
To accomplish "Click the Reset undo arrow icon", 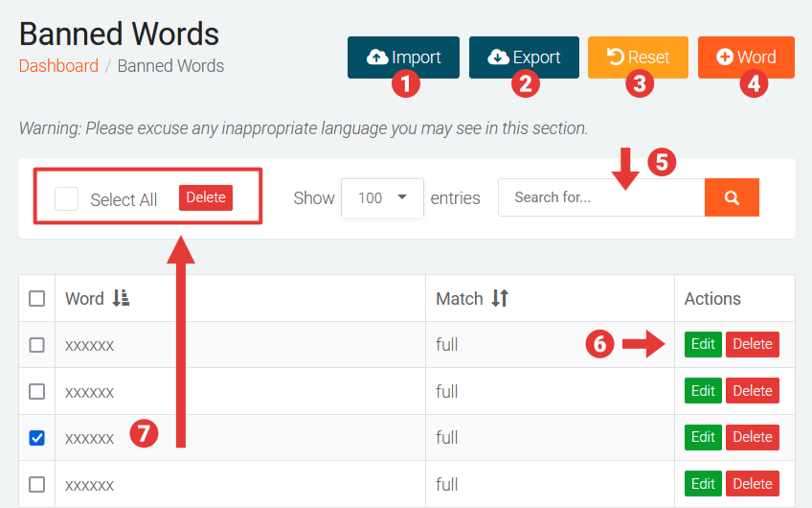I will [x=616, y=58].
